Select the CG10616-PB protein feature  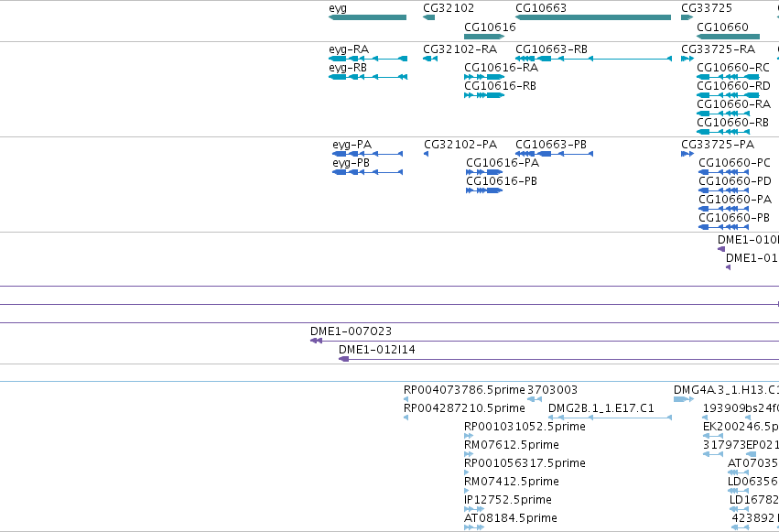(x=484, y=190)
